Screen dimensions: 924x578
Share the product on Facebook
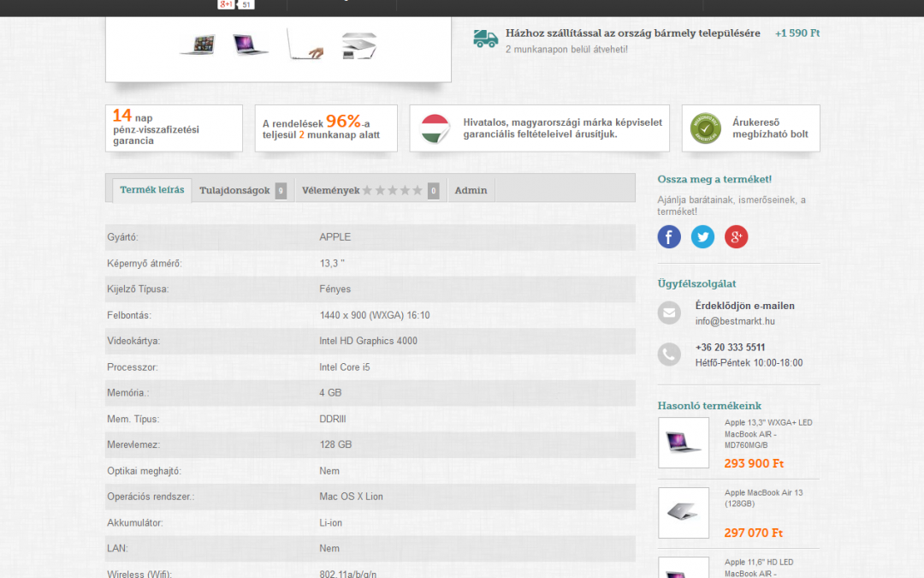669,236
